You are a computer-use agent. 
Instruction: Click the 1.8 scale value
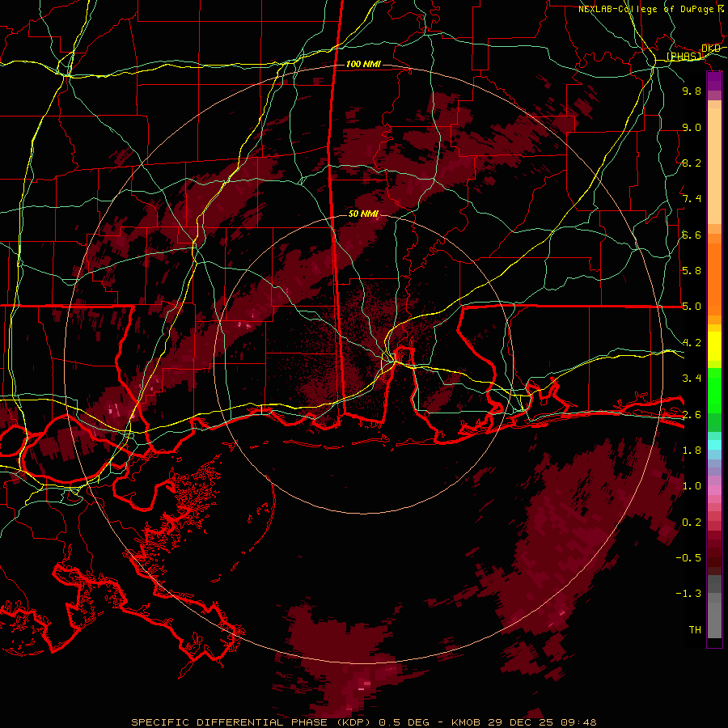(x=692, y=451)
